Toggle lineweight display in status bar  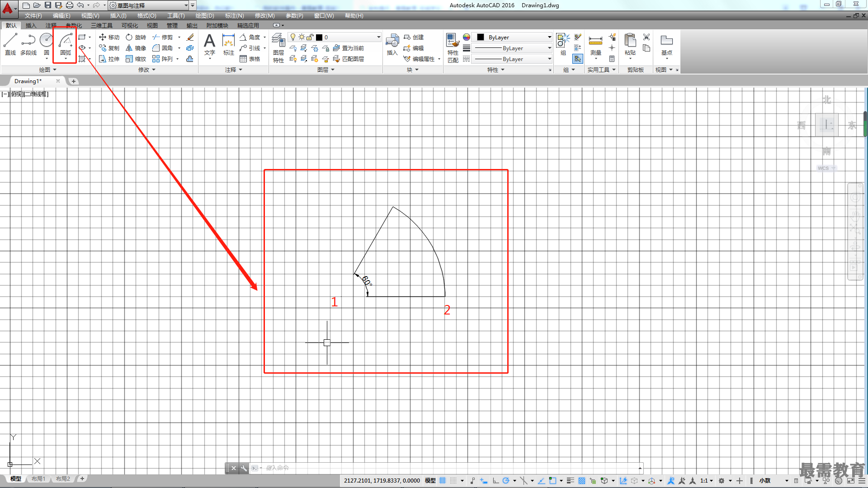coord(571,481)
